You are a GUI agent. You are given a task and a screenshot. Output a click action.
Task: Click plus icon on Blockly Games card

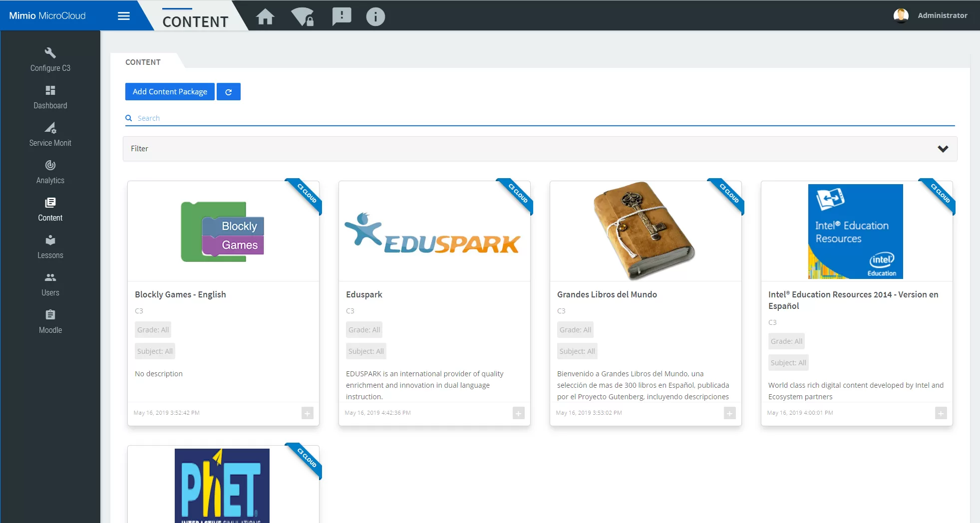(308, 413)
